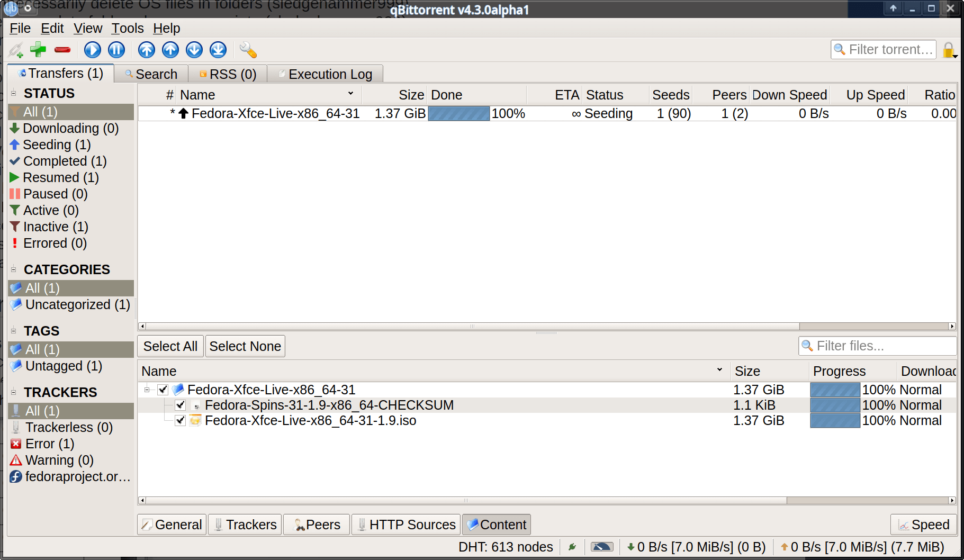Click the add torrent link icon
Image resolution: width=964 pixels, height=560 pixels.
tap(16, 50)
